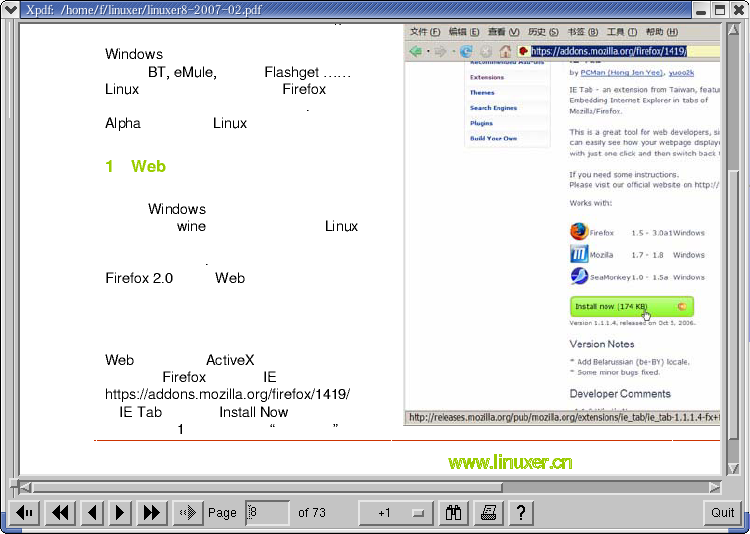Click the green Install now (174 KB) button
The image size is (750, 534).
(x=631, y=307)
